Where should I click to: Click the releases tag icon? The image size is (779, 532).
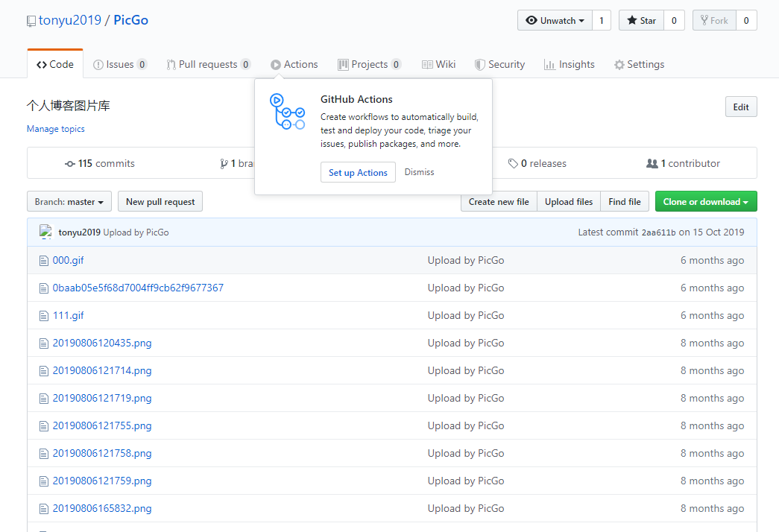tap(513, 164)
